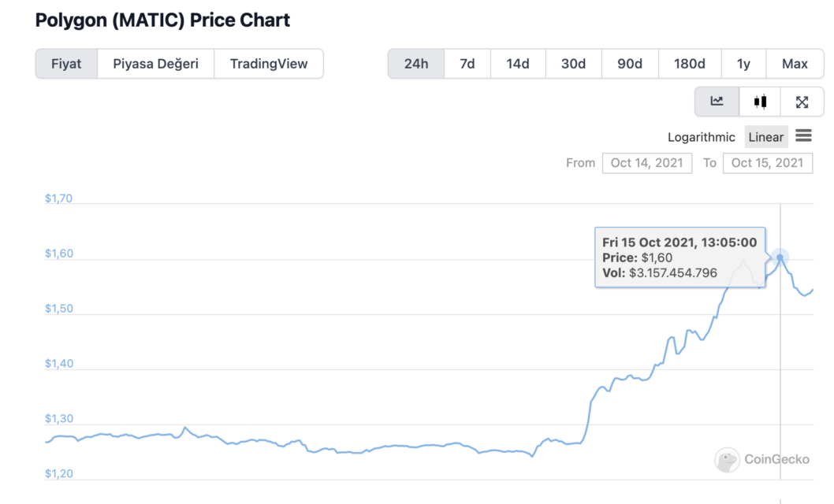
Task: Switch to candlestick chart icon
Action: tap(760, 102)
